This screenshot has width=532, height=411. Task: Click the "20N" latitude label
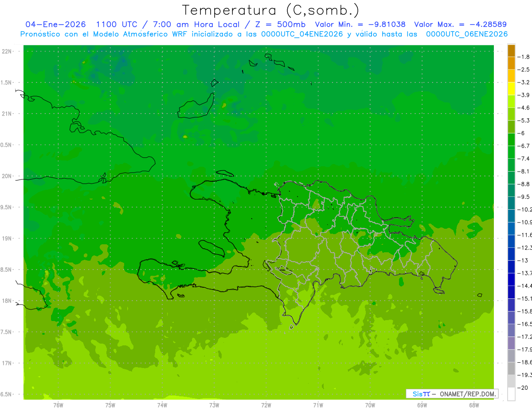coord(6,176)
